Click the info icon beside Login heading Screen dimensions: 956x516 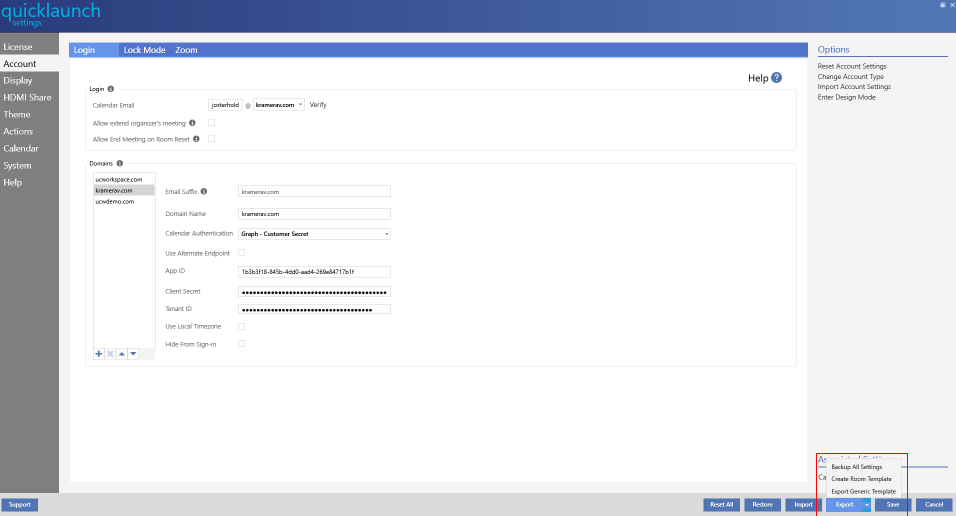point(111,89)
